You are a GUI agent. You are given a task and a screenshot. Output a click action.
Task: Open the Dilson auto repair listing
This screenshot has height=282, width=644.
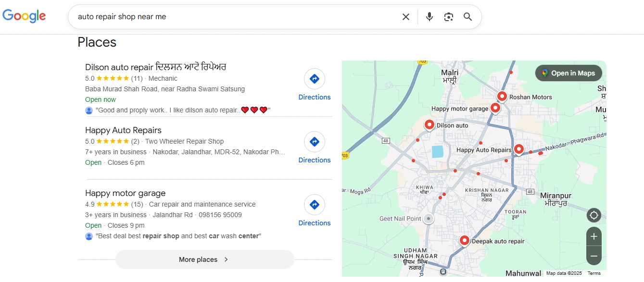pyautogui.click(x=155, y=67)
